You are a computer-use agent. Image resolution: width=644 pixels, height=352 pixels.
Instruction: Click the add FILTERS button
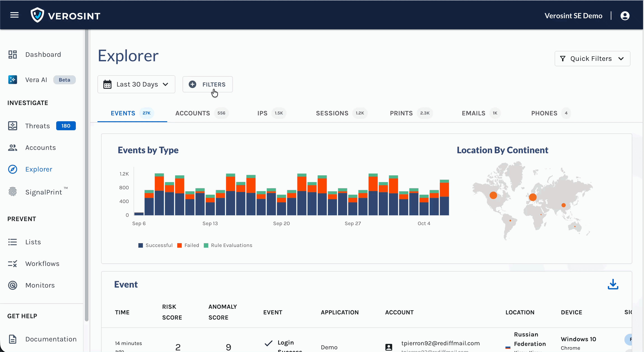208,84
